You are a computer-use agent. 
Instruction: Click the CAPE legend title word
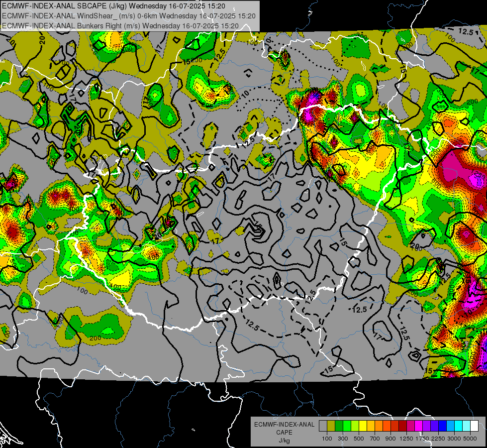(284, 432)
